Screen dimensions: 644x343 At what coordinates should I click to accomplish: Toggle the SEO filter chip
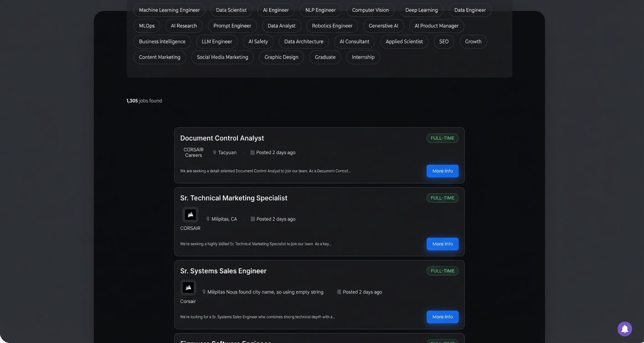(443, 42)
